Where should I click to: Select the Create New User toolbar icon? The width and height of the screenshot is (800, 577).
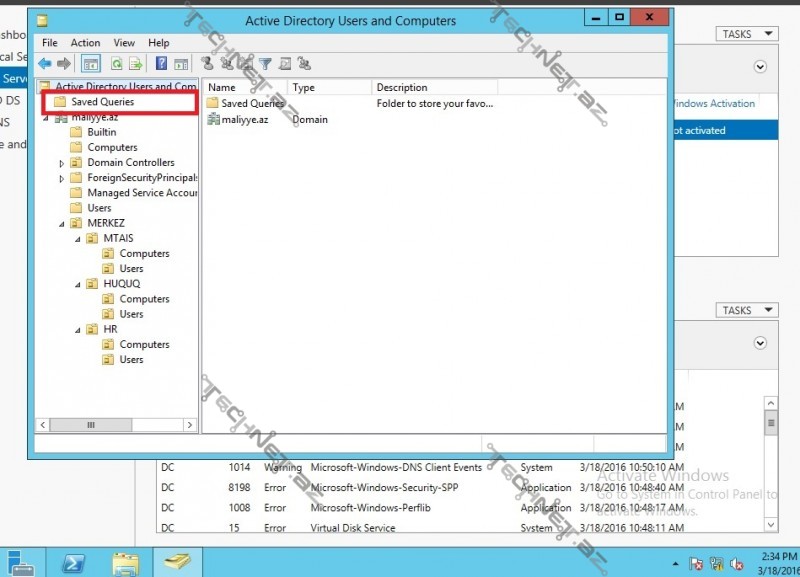tap(206, 63)
